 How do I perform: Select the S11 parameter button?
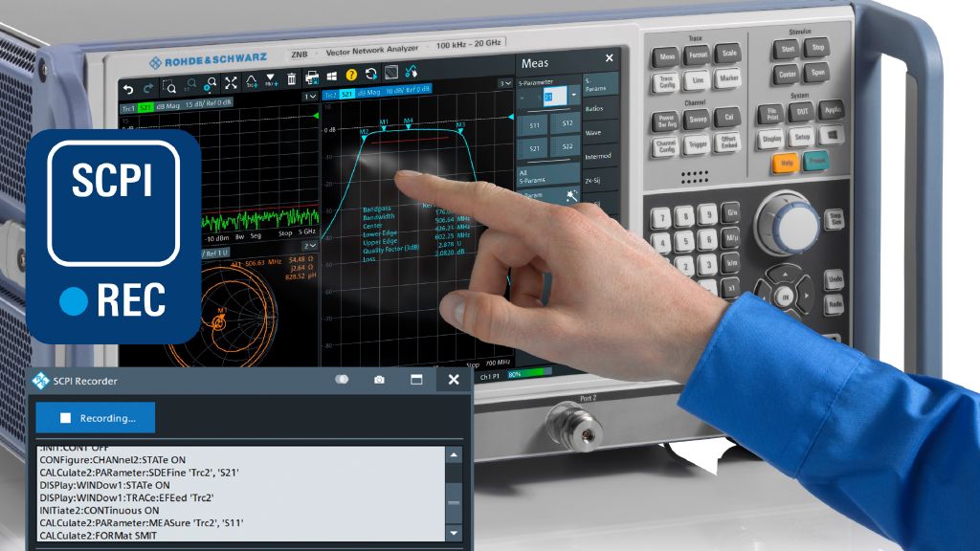point(535,124)
